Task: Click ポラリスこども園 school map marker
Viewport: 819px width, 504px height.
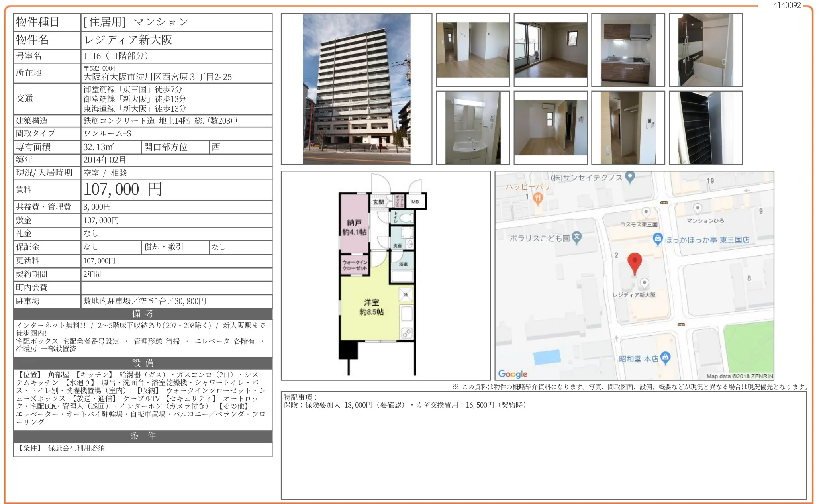Action: tap(576, 237)
